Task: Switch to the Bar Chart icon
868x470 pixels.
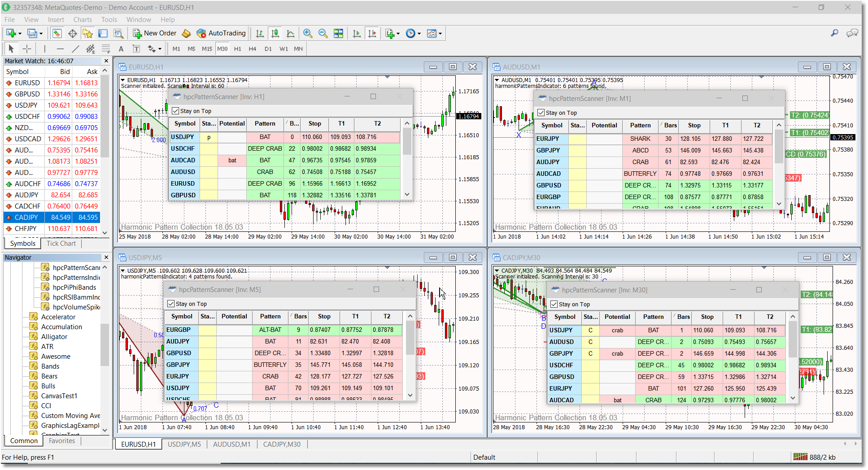Action: (x=260, y=33)
